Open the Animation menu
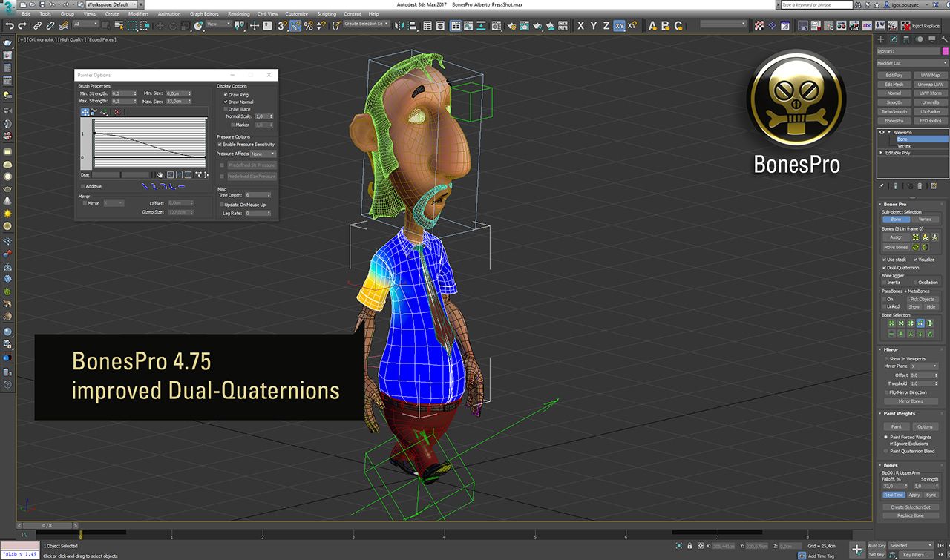 click(x=169, y=13)
